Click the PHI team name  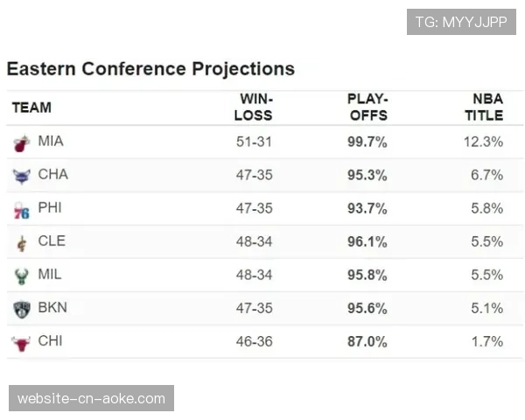click(x=50, y=207)
